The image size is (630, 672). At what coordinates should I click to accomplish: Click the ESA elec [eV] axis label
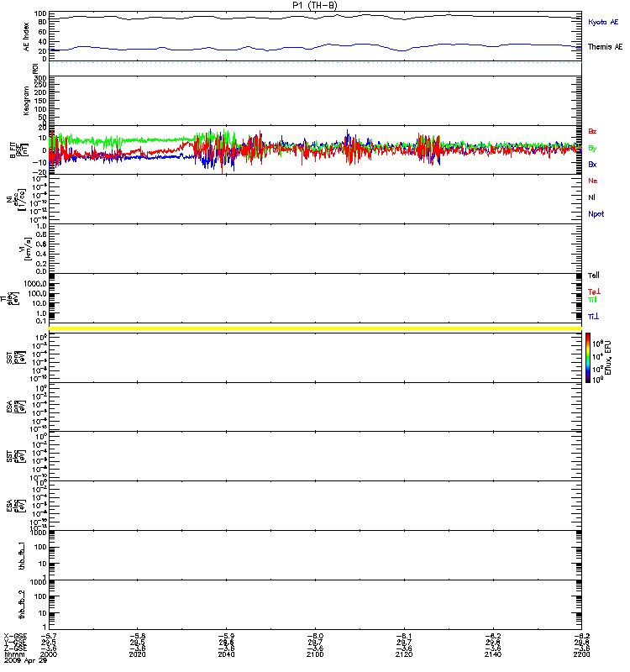(16, 506)
